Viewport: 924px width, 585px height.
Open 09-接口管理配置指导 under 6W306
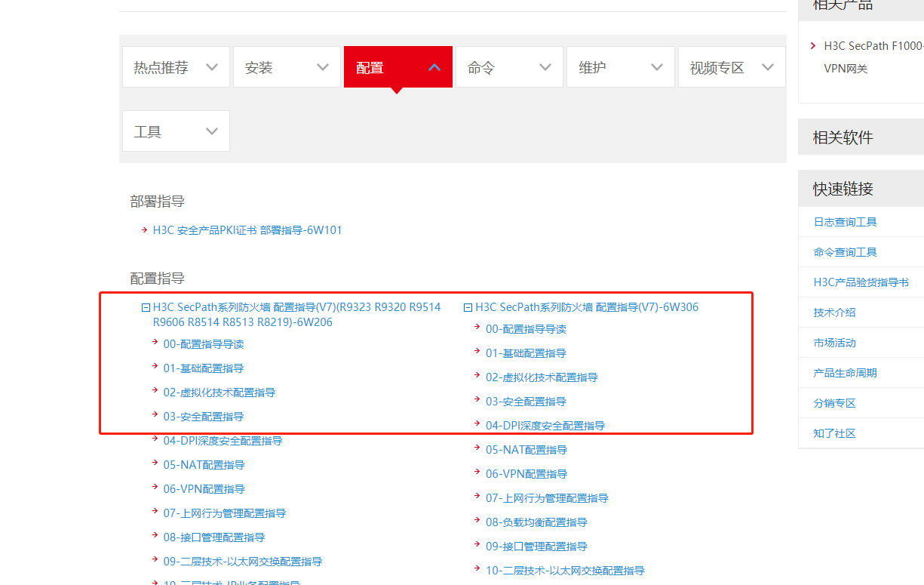536,547
